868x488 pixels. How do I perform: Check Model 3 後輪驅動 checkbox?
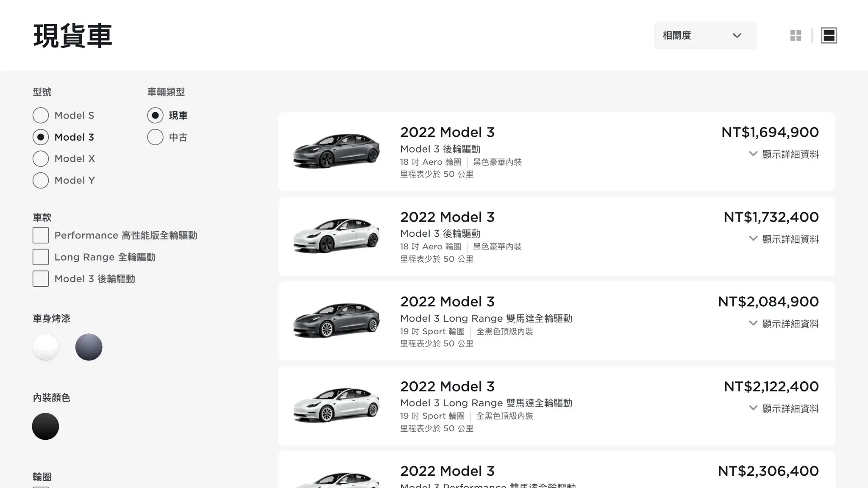tap(41, 279)
